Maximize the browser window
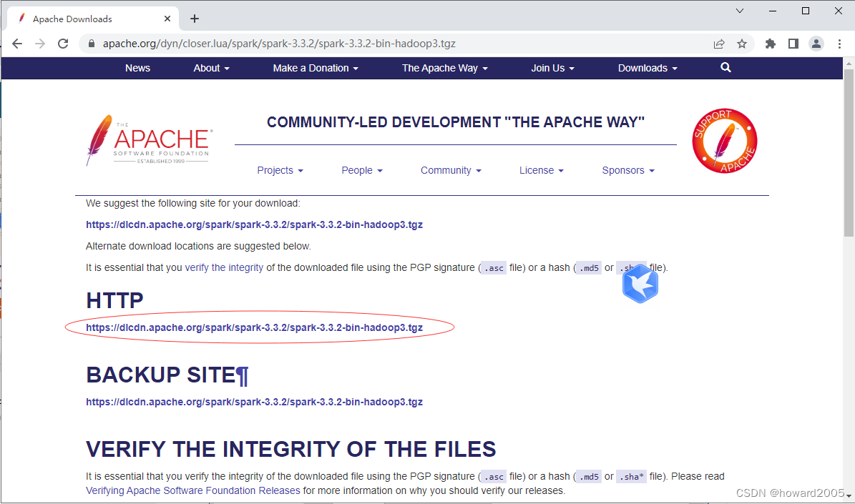This screenshot has width=855, height=504. pyautogui.click(x=806, y=11)
